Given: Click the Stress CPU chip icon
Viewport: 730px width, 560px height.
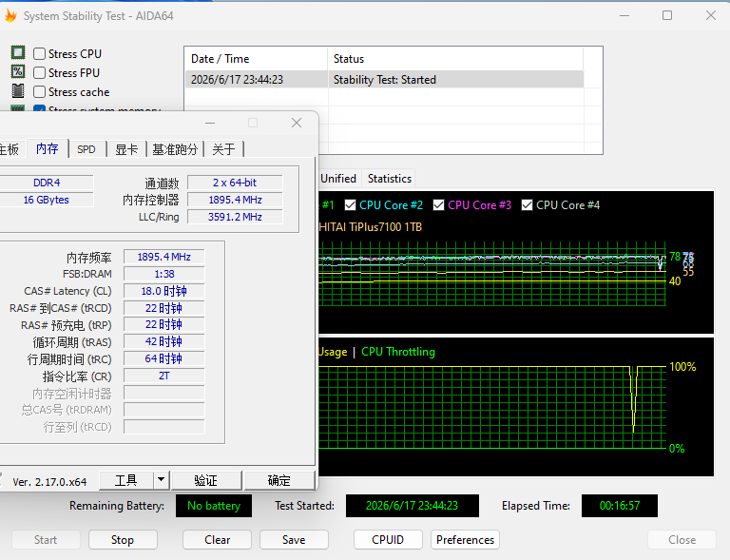Looking at the screenshot, I should click(18, 52).
